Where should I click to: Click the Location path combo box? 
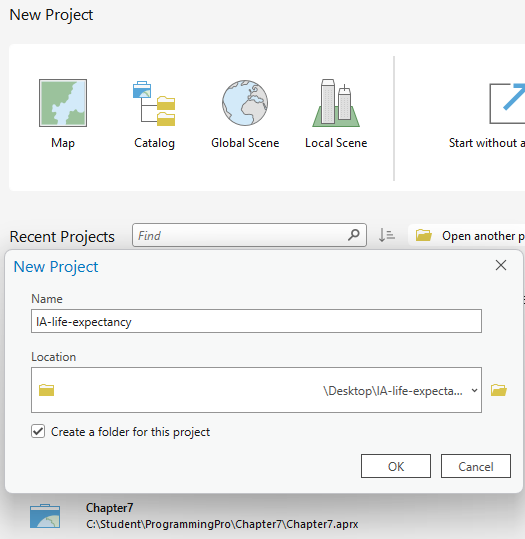256,390
